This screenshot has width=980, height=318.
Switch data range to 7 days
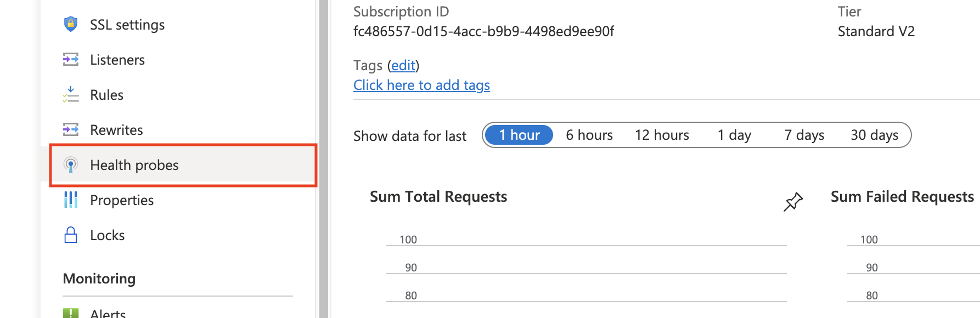click(804, 135)
